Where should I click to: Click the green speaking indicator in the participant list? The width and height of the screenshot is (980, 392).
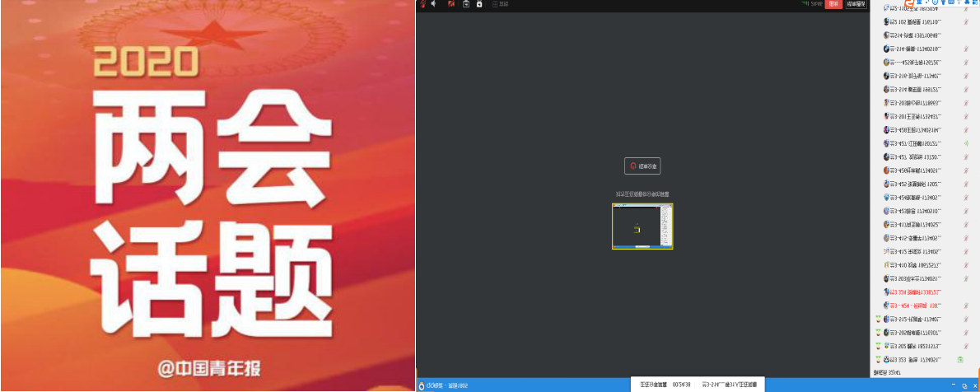point(966,143)
